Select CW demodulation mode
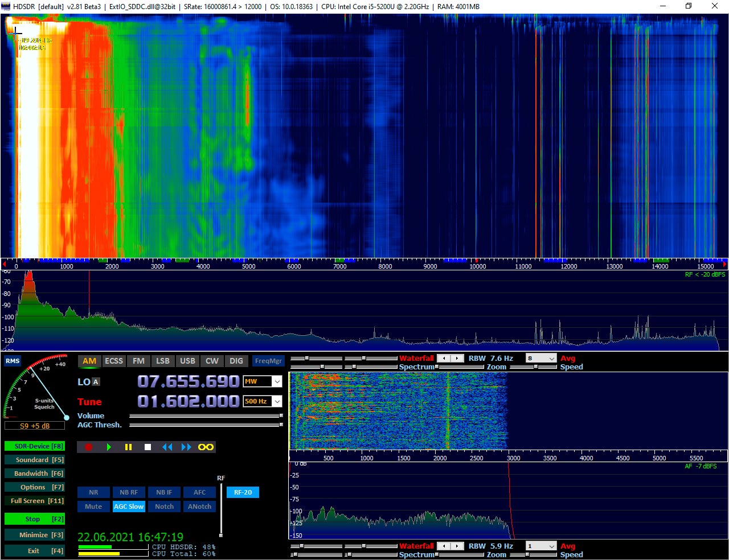Screen dimensions: 729x560 [x=212, y=361]
